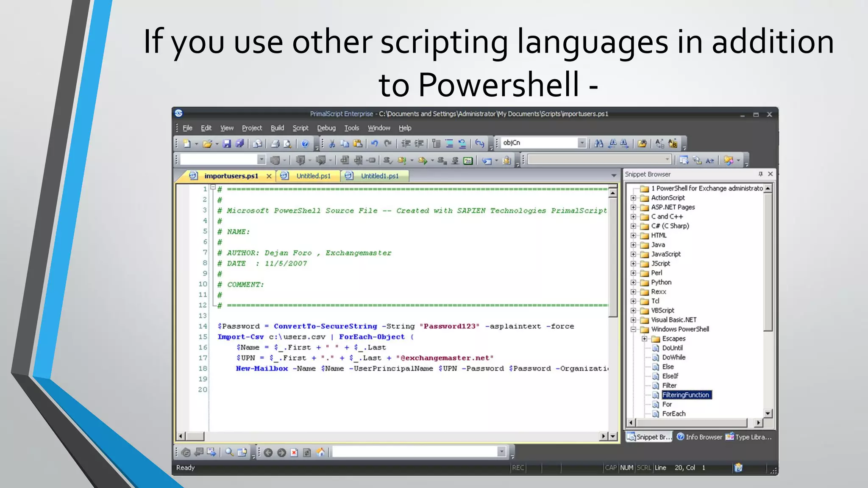
Task: Select the ElseIf snippet
Action: click(x=670, y=376)
